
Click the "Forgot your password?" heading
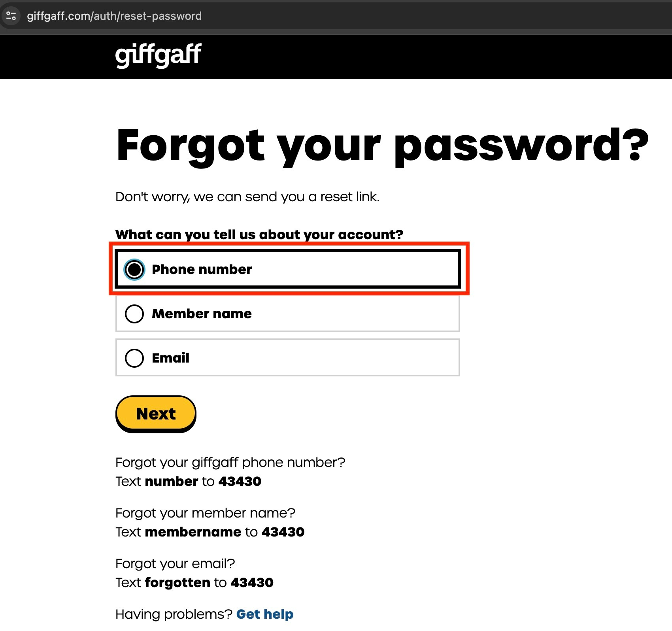coord(382,145)
